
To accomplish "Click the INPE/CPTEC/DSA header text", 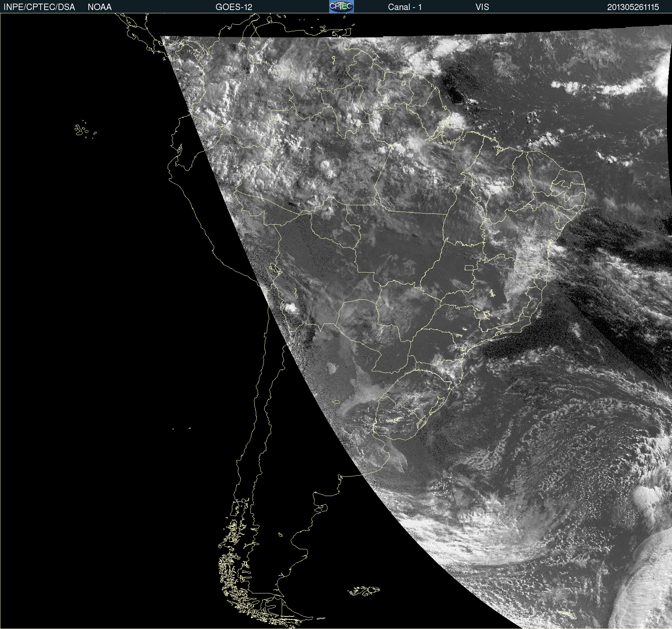I will pos(39,7).
